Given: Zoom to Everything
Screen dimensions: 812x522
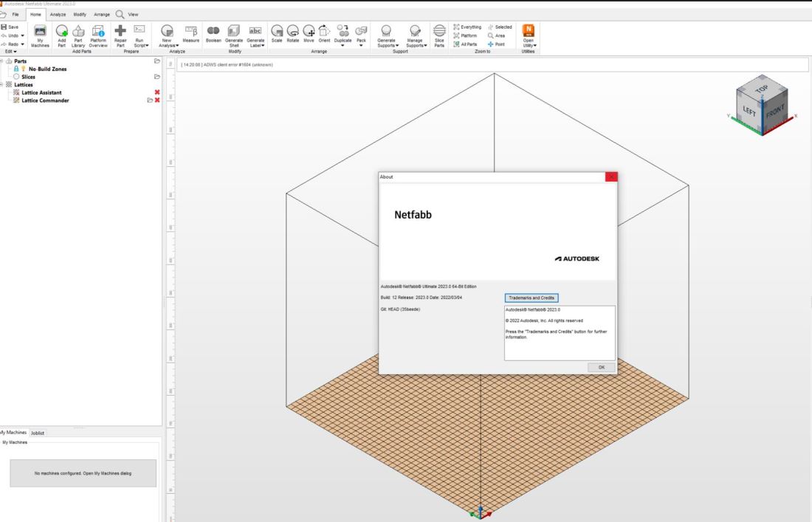Looking at the screenshot, I should 467,27.
